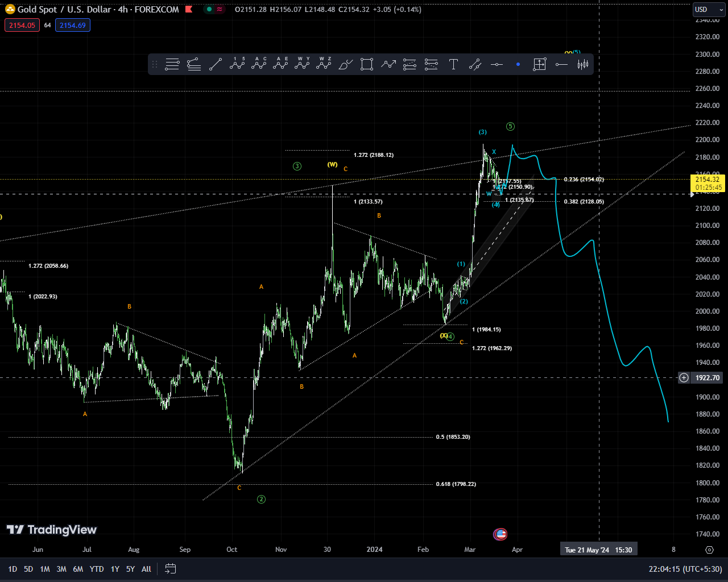Viewport: 728px width, 582px height.
Task: Choose the Elliott impulse wave 1-5 tool
Action: click(237, 64)
